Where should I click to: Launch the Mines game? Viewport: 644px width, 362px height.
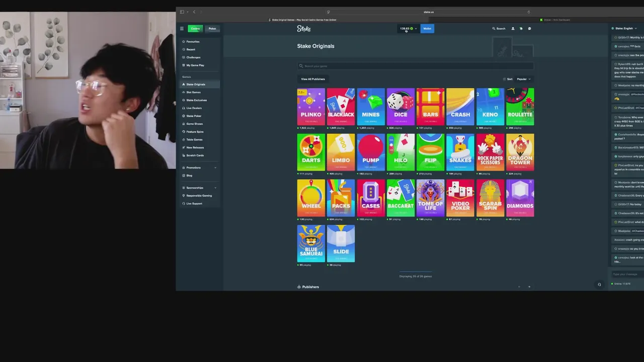(371, 106)
